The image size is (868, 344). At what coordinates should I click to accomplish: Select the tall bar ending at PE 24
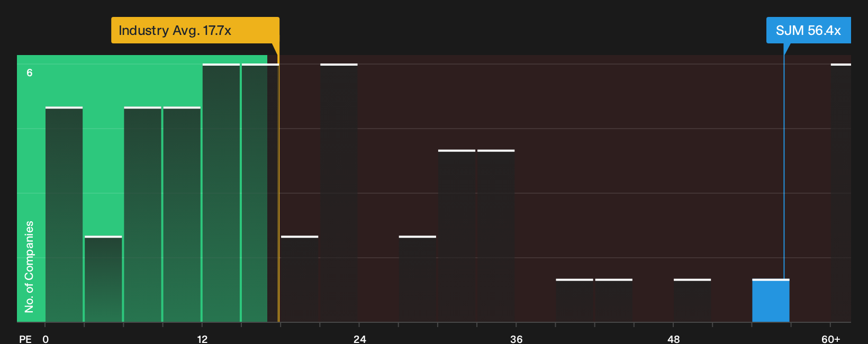(339, 193)
